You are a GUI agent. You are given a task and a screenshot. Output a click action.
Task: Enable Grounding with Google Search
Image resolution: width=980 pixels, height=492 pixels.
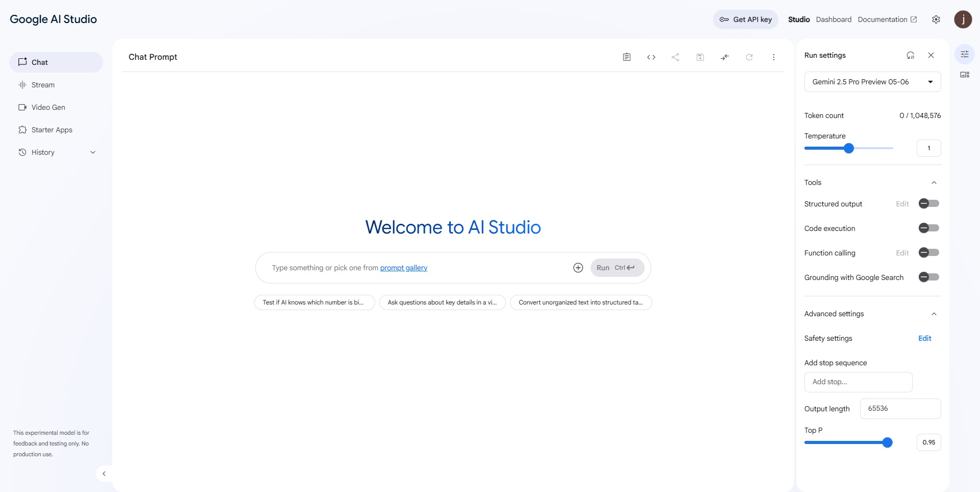point(928,277)
